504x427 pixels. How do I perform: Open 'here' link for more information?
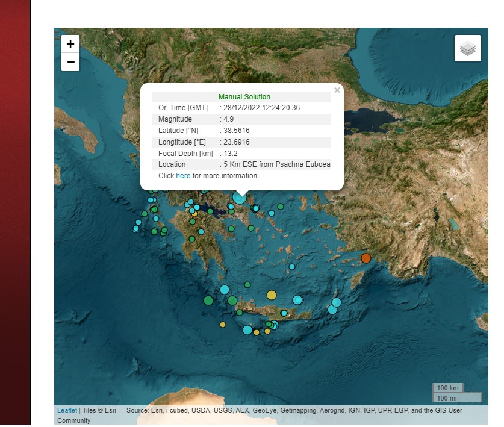[183, 176]
